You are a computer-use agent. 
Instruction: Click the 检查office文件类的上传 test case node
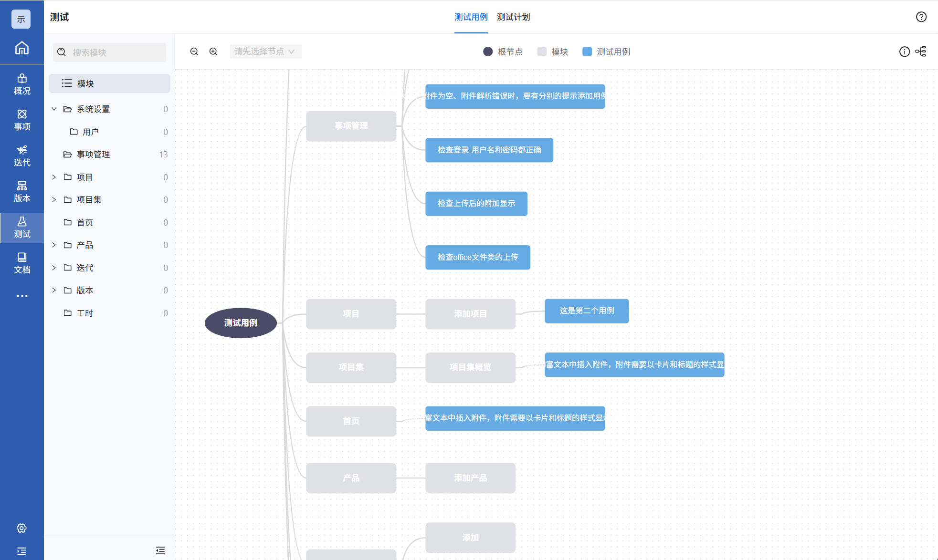pyautogui.click(x=477, y=257)
